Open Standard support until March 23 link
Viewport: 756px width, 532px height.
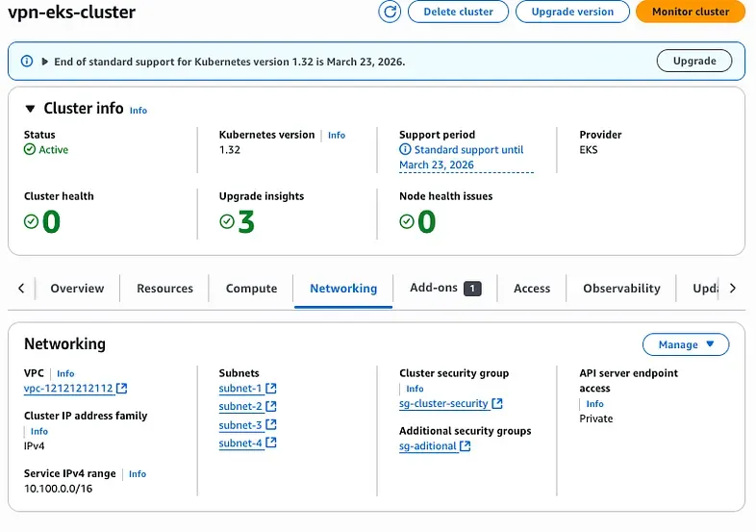click(x=466, y=158)
